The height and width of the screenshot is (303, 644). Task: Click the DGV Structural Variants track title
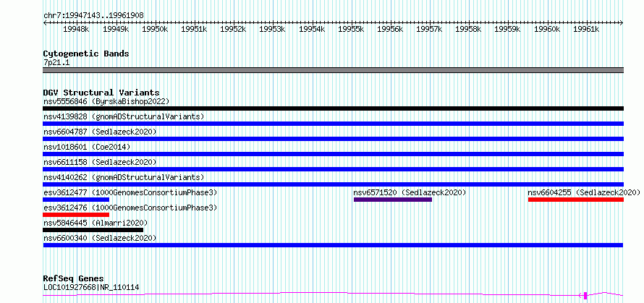[x=101, y=93]
